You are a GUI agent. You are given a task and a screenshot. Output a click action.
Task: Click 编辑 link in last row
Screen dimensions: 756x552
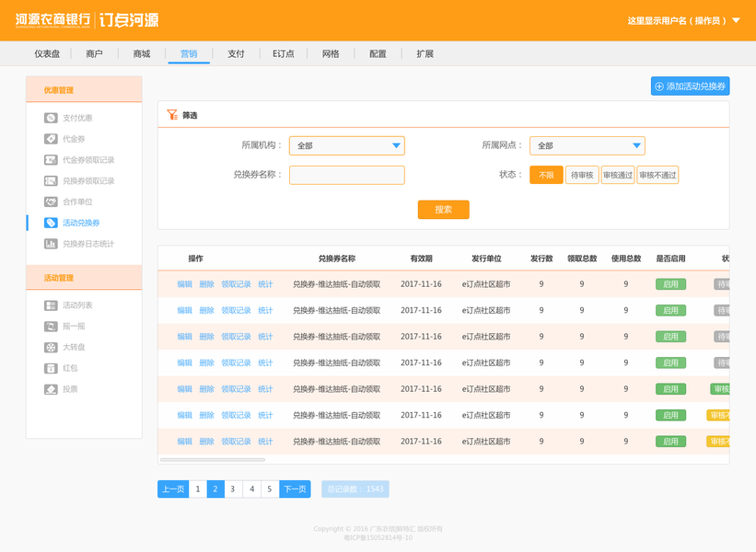[185, 442]
